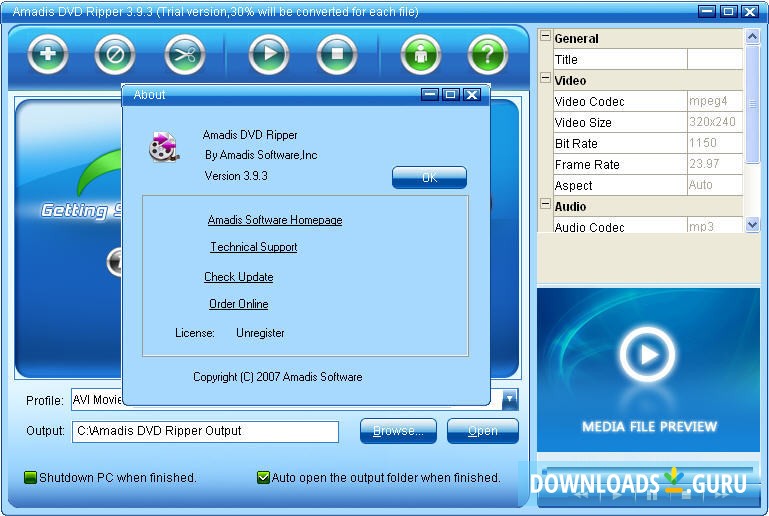Open the Technical Support link
This screenshot has width=769, height=516.
tap(254, 247)
